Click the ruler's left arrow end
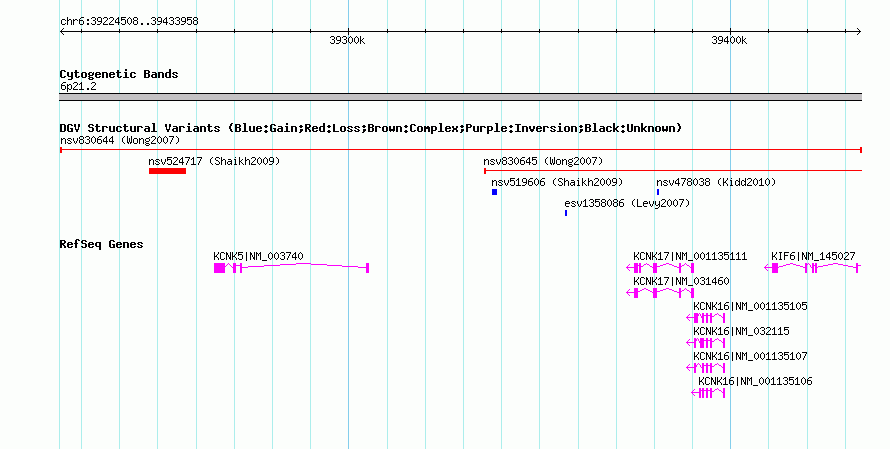 62,32
